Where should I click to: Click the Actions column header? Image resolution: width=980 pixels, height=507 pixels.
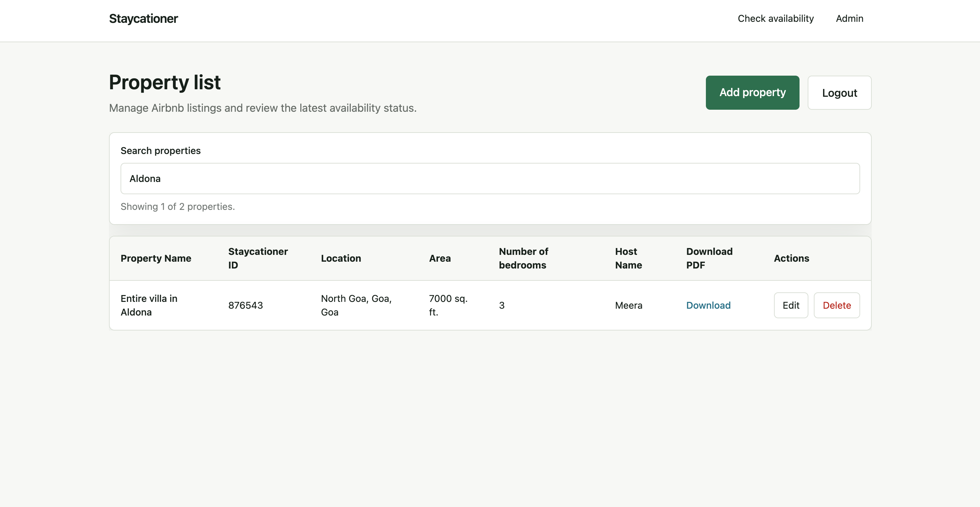coord(791,259)
